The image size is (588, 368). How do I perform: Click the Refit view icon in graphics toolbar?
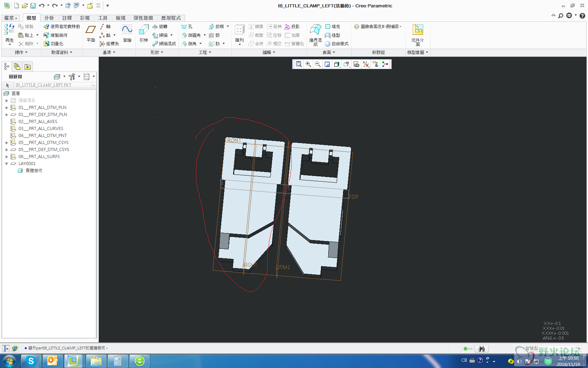pos(299,64)
